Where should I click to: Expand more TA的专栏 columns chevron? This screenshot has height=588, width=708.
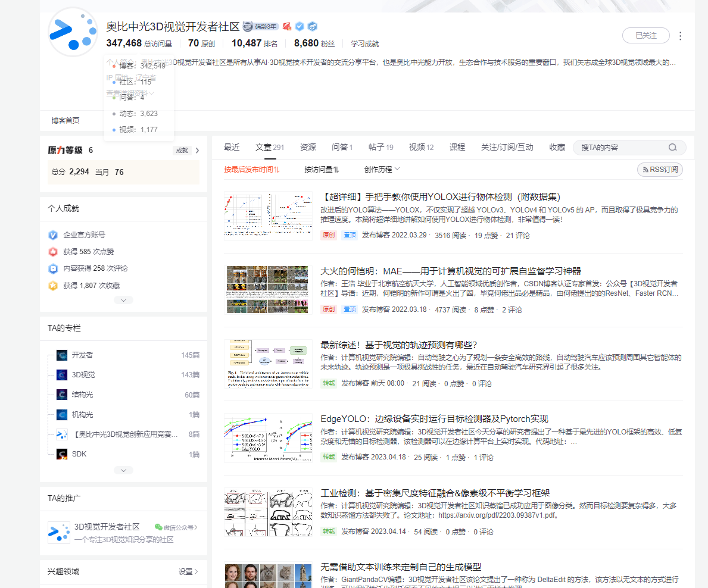123,470
